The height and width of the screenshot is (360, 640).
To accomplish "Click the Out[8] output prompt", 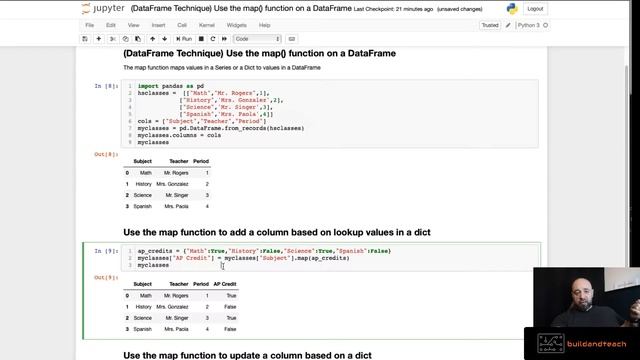I will click(106, 154).
